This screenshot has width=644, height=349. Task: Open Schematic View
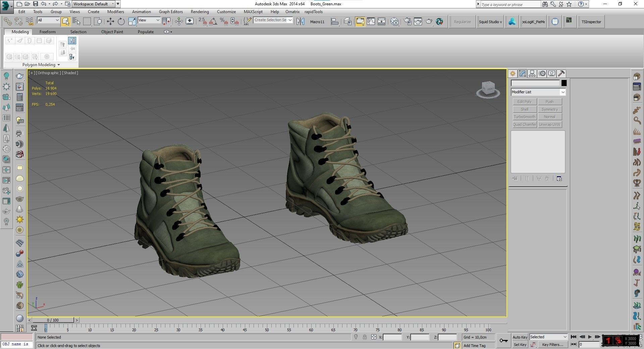point(382,21)
